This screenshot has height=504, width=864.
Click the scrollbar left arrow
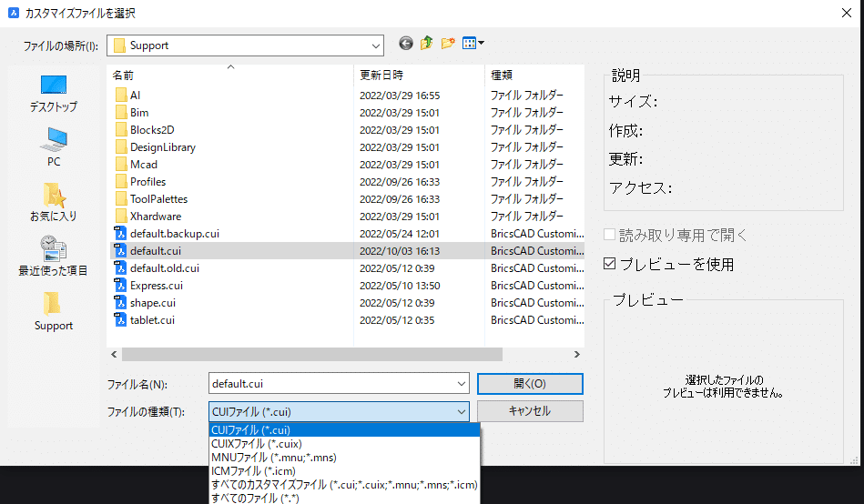click(x=114, y=355)
